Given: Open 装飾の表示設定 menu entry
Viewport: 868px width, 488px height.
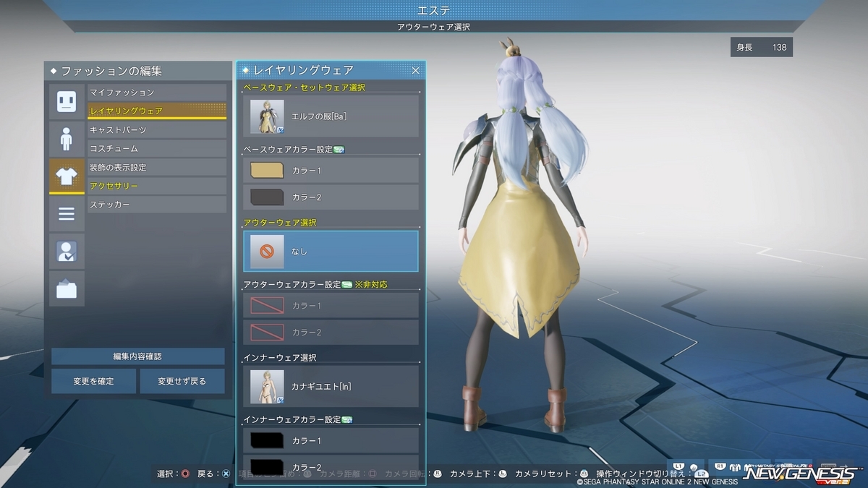Looking at the screenshot, I should 157,167.
